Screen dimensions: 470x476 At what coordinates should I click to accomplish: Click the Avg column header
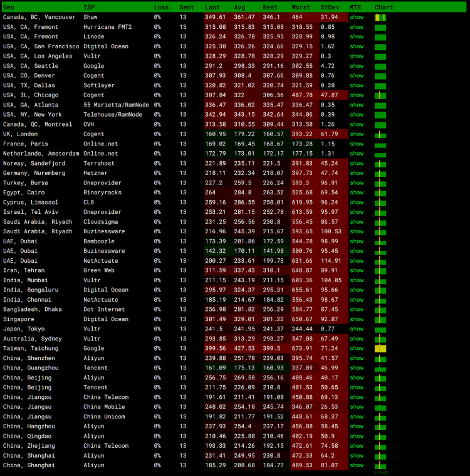click(239, 8)
